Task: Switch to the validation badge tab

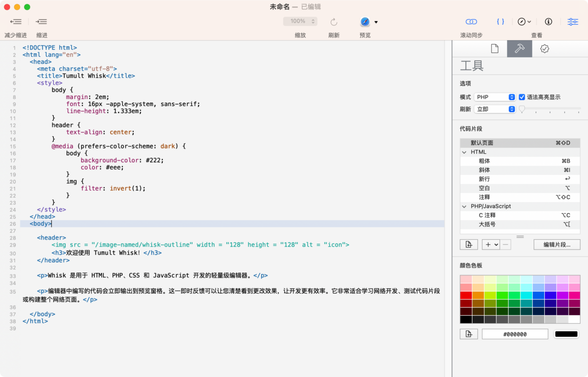Action: (544, 49)
